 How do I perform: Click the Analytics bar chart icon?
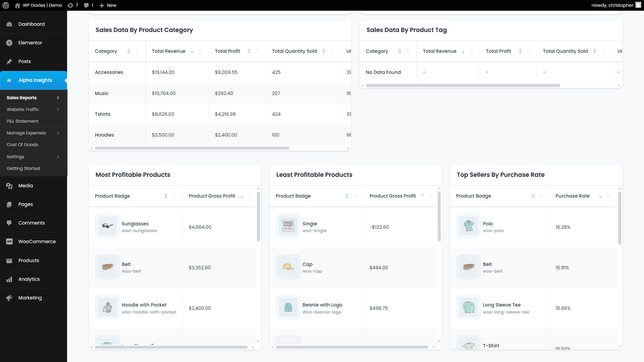pos(9,279)
